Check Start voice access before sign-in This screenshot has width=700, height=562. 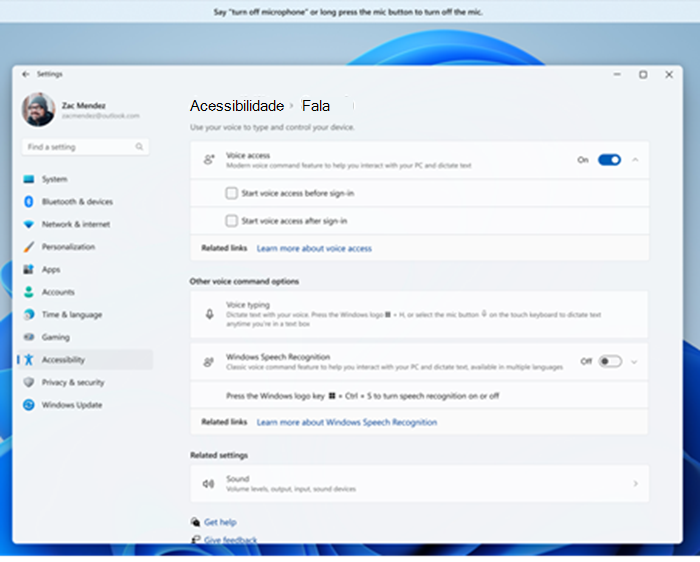(x=231, y=193)
